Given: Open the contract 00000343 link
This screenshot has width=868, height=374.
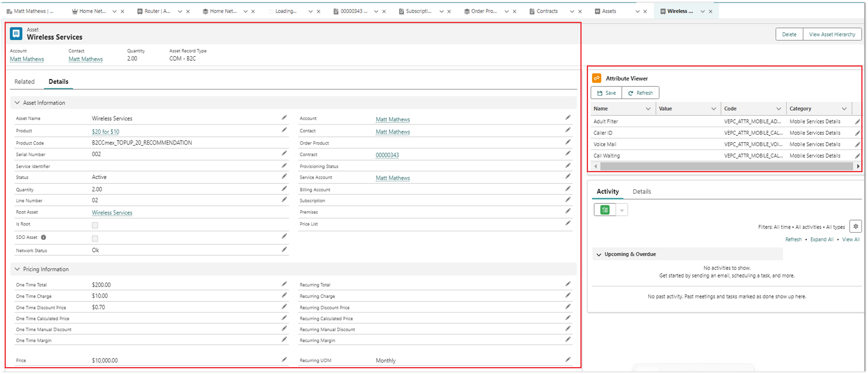Looking at the screenshot, I should click(x=387, y=155).
